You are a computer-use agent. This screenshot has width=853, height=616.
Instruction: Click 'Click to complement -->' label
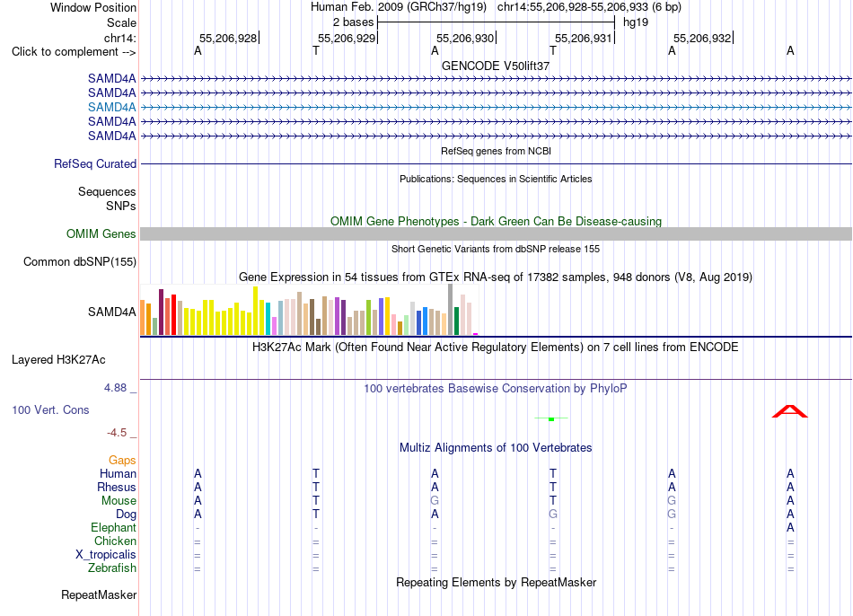74,52
